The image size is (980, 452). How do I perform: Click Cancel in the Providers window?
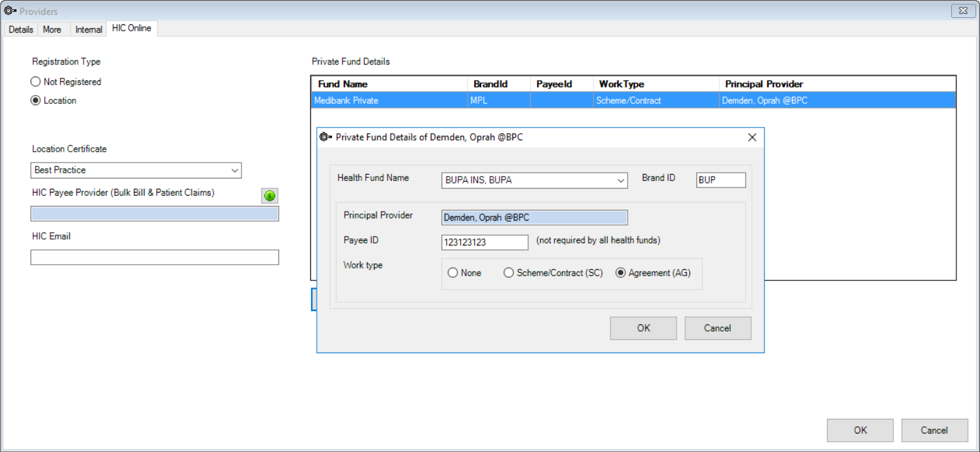(934, 430)
